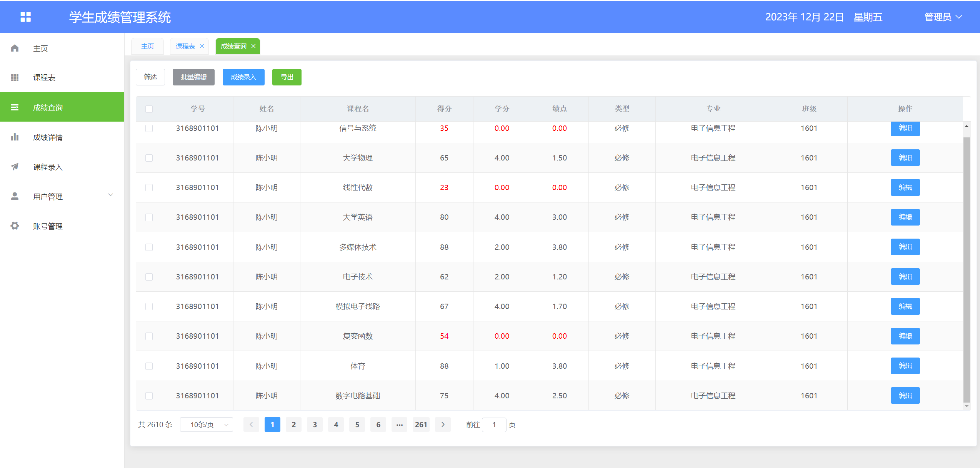The image size is (980, 468).
Task: Open the 管理员 user dropdown
Action: [943, 17]
